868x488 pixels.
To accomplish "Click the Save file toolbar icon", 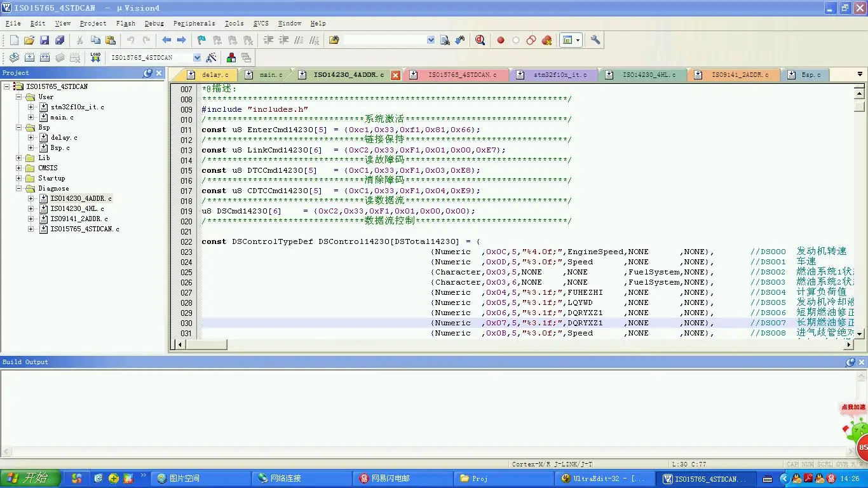I will point(44,40).
